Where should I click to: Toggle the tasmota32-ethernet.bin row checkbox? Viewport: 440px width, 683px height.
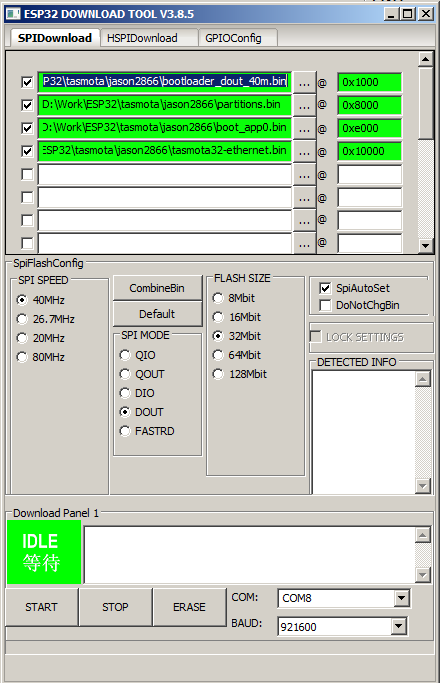[27, 151]
